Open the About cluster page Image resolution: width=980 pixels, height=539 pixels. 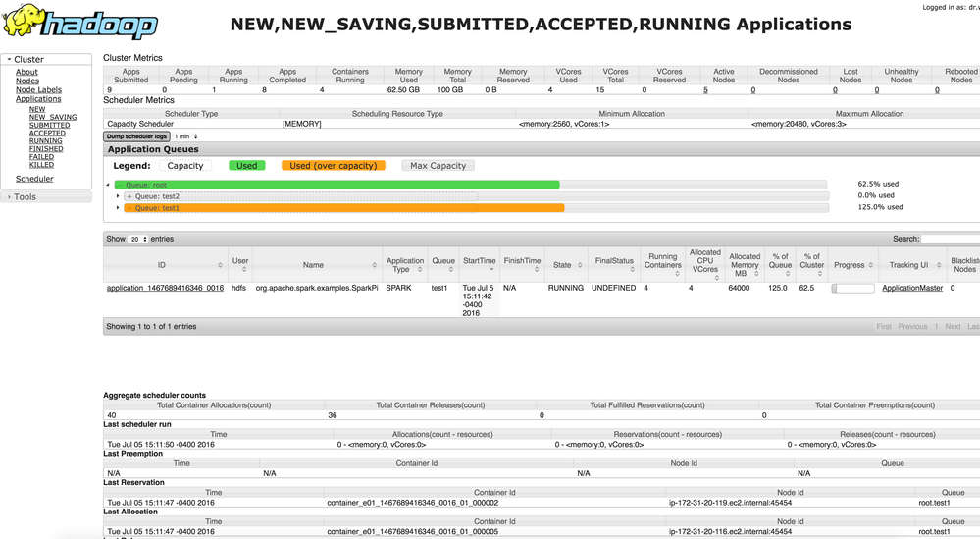(26, 72)
